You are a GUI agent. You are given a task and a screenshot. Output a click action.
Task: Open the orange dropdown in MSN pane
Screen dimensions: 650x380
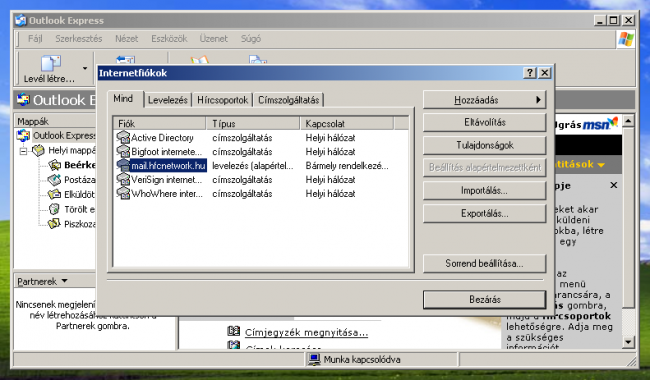click(601, 165)
